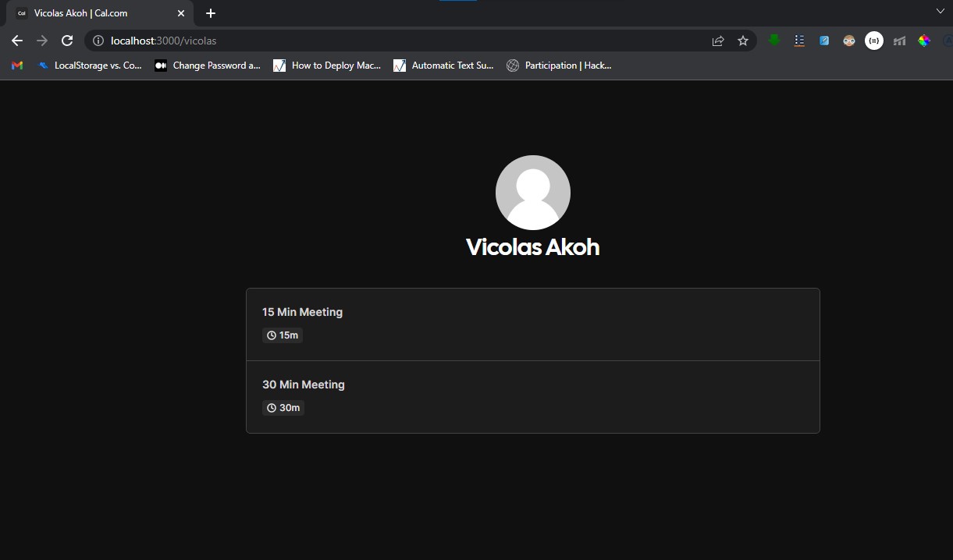Click the share icon in the address bar
This screenshot has height=560, width=953.
coord(718,41)
